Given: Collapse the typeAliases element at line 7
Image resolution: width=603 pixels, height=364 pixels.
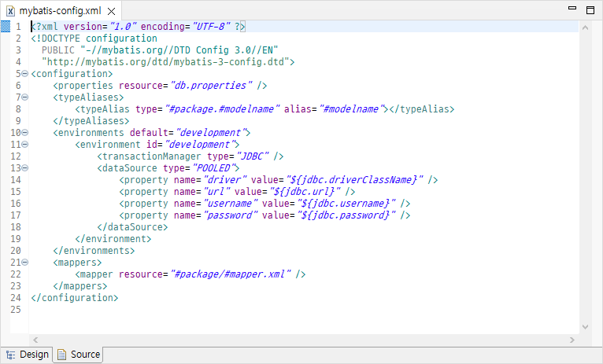Looking at the screenshot, I should coord(25,97).
